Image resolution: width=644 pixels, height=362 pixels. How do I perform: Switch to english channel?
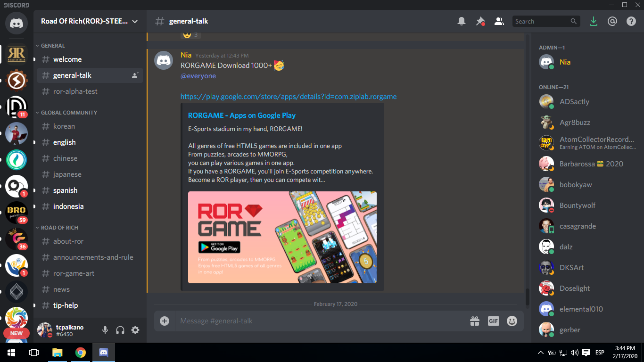coord(90,142)
